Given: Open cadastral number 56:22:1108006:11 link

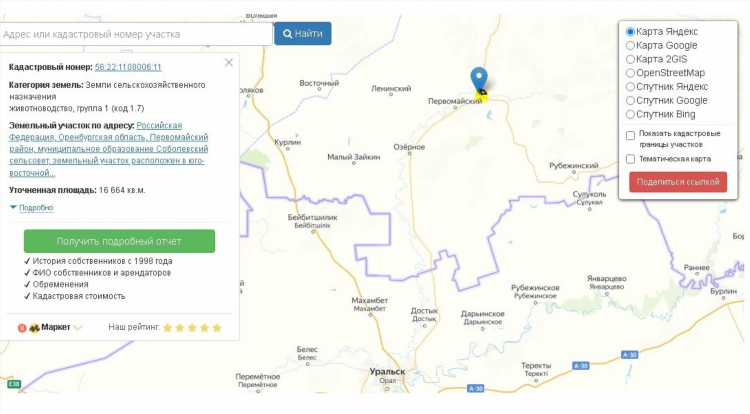Looking at the screenshot, I should 128,67.
